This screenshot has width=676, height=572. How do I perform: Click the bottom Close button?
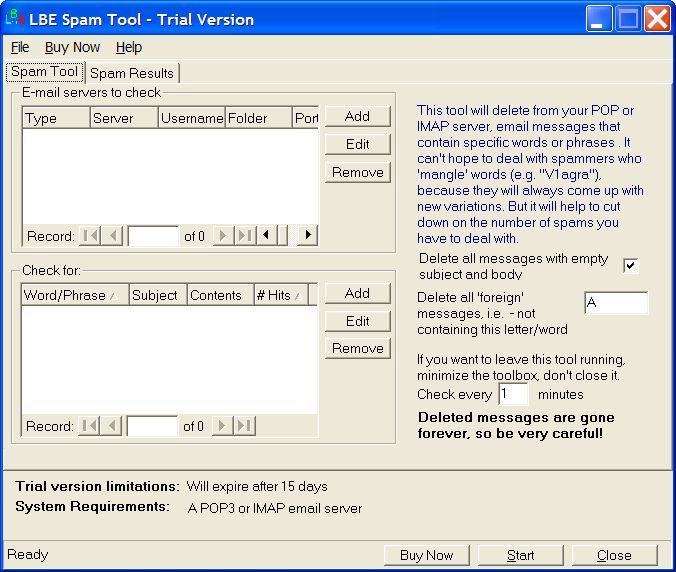614,555
